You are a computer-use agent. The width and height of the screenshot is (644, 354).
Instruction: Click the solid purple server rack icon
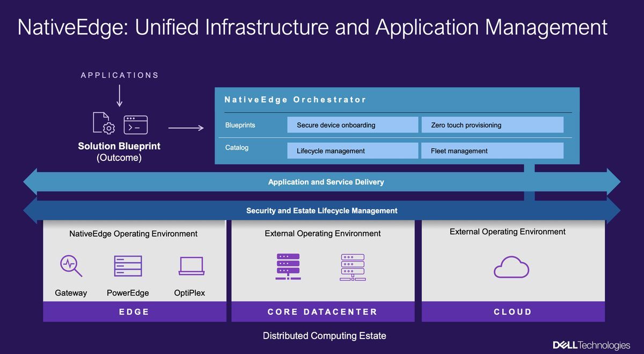click(x=288, y=267)
